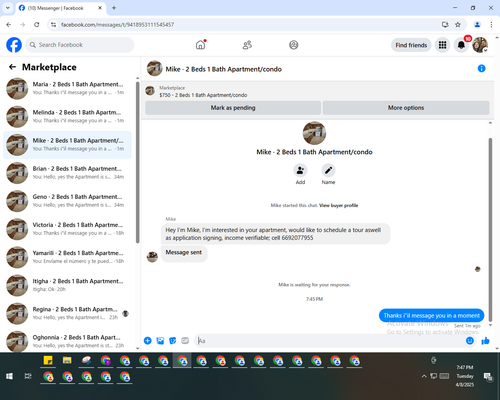Open more actions plus icon in composer
The width and height of the screenshot is (500, 400).
point(148,340)
